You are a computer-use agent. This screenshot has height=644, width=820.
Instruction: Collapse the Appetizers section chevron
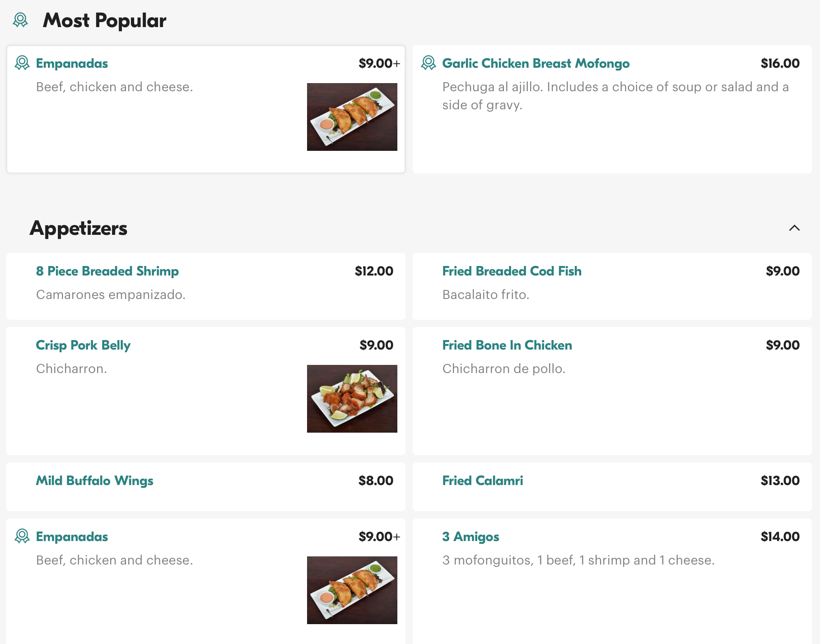coord(794,228)
